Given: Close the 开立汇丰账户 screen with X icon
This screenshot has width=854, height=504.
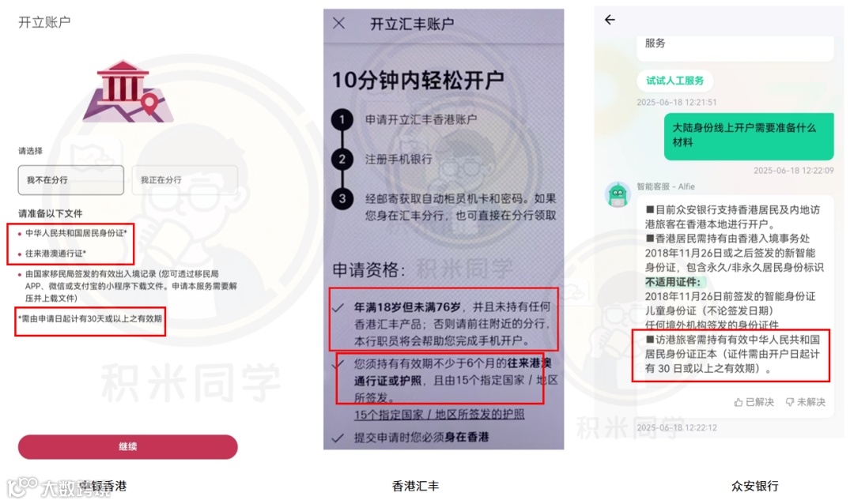Looking at the screenshot, I should (x=338, y=23).
